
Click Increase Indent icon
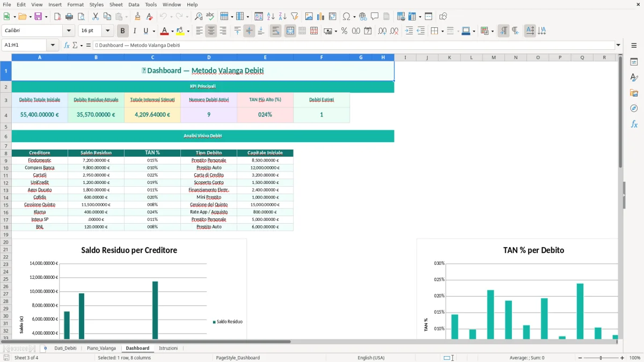[409, 31]
